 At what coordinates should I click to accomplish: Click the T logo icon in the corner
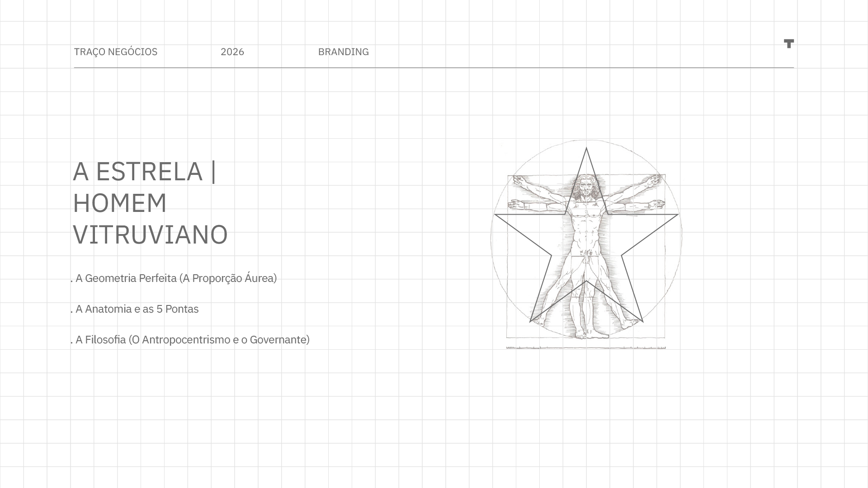click(x=788, y=43)
